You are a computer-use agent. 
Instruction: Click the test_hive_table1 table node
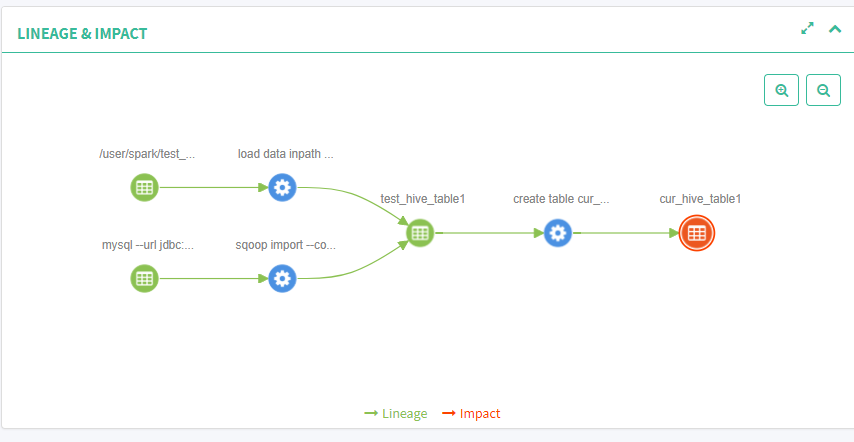click(420, 233)
